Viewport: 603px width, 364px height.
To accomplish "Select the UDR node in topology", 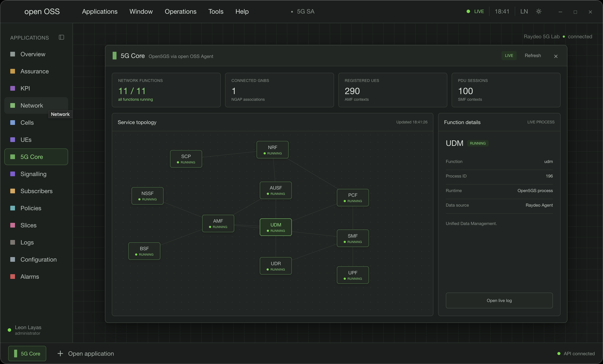I will [276, 266].
